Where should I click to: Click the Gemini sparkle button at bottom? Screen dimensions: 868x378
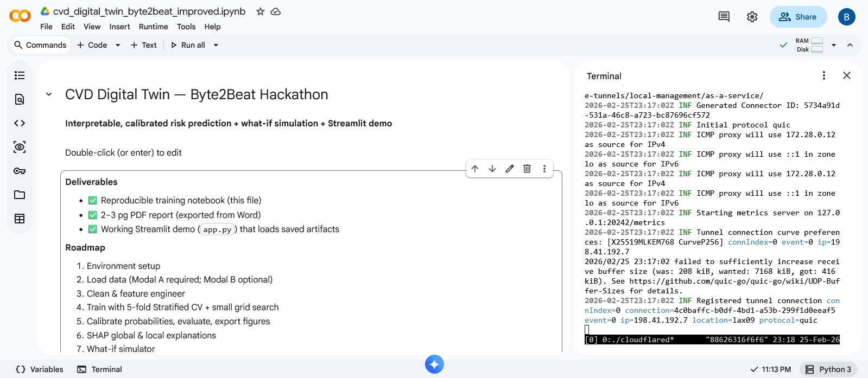click(x=434, y=364)
